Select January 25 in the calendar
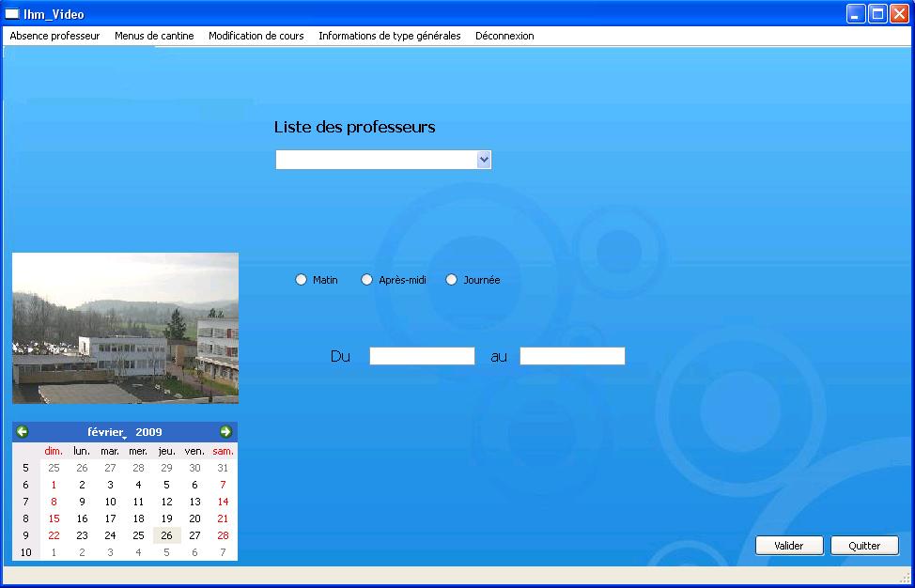Screen dimensions: 915x588 coord(54,468)
